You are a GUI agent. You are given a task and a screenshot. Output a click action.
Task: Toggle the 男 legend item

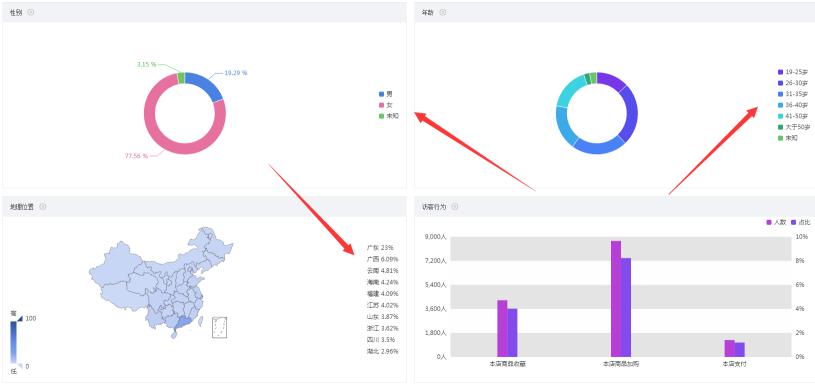tap(386, 94)
